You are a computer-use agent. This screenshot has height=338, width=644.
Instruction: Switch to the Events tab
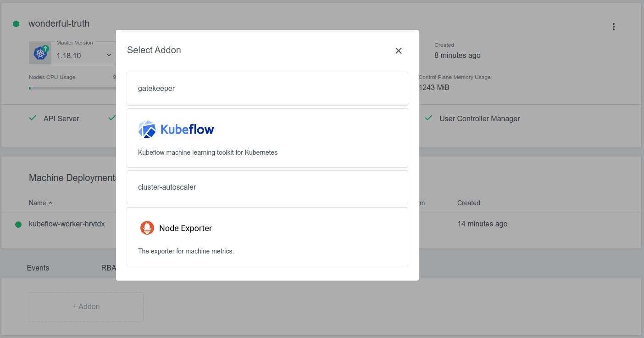[x=38, y=268]
